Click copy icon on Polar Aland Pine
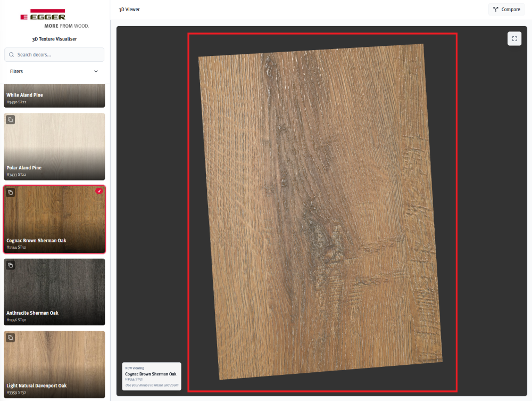The image size is (532, 401). [x=11, y=120]
